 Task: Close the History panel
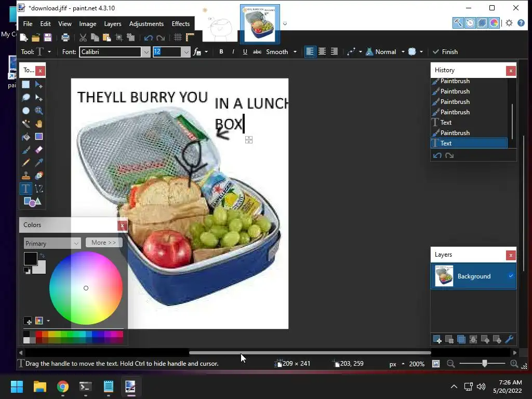click(511, 71)
